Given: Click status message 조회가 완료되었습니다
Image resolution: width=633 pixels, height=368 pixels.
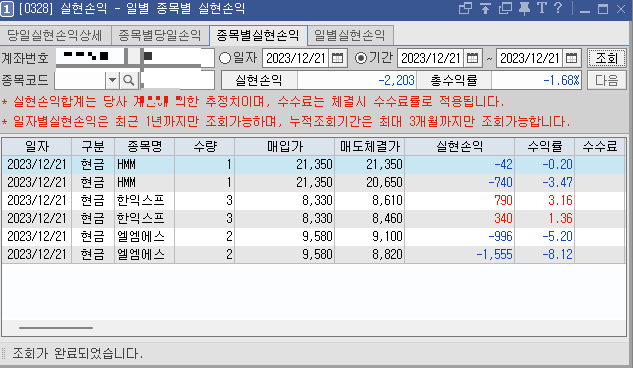Looking at the screenshot, I should [x=78, y=353].
